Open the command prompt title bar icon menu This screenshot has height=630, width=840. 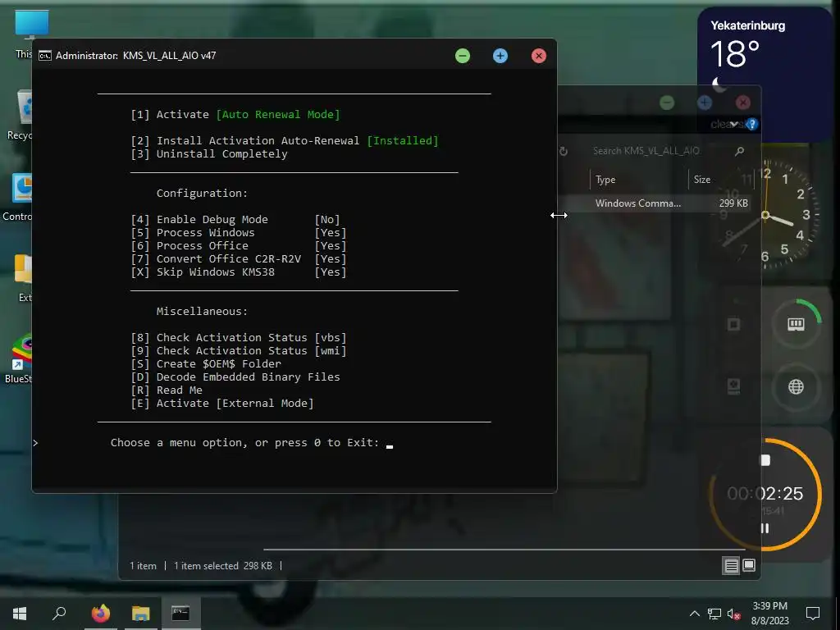[45, 56]
